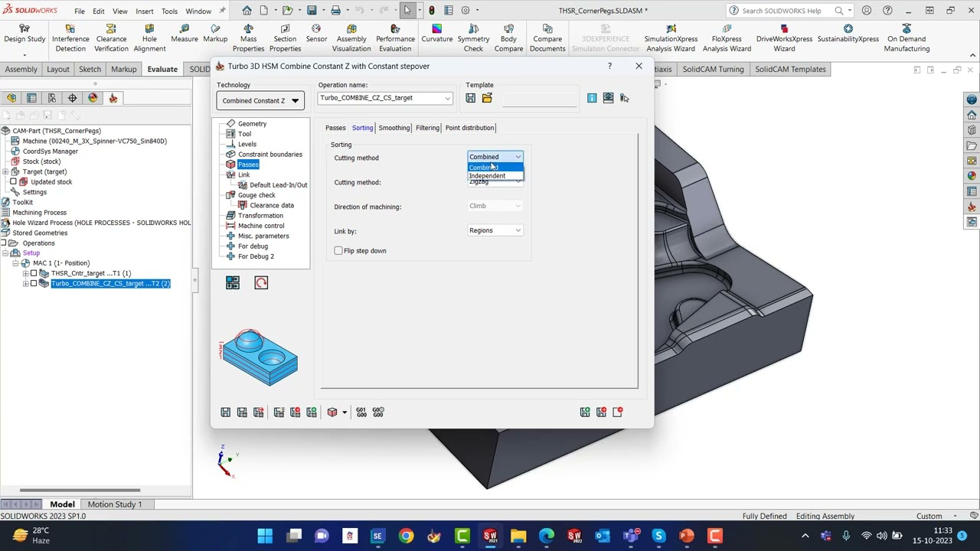The width and height of the screenshot is (980, 551).
Task: Select Geometry in the dialog tree
Action: click(252, 124)
